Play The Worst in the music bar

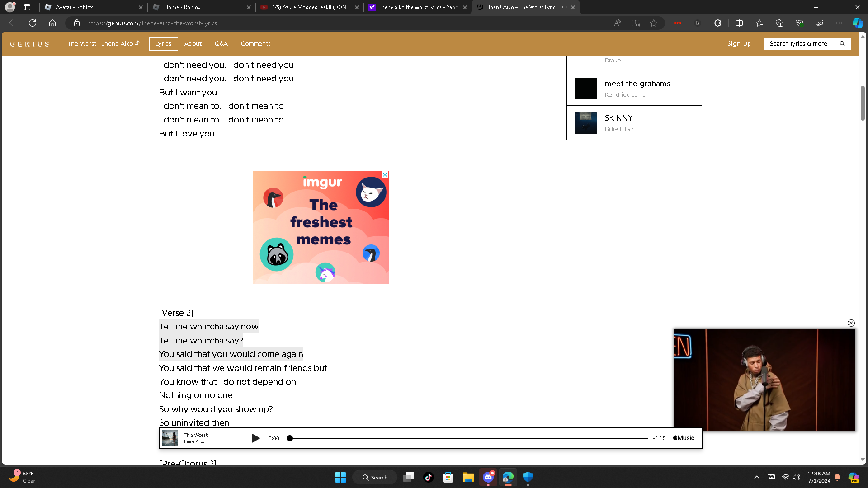pos(256,438)
